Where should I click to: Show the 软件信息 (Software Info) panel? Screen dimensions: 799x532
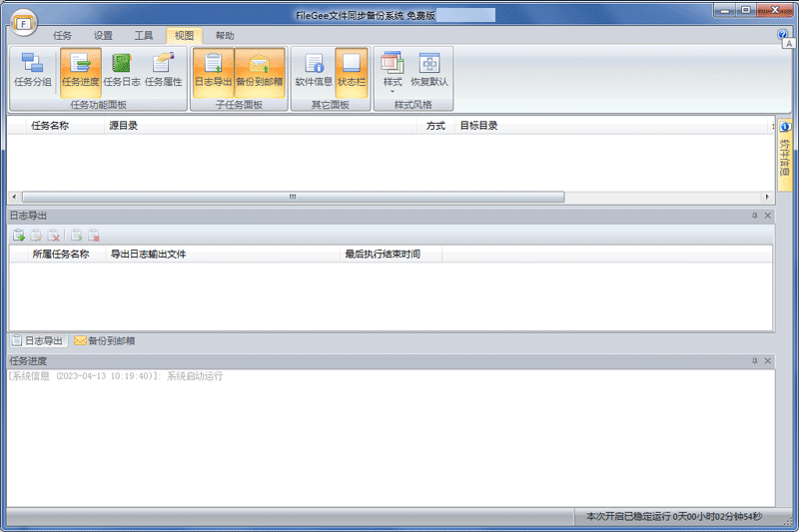pyautogui.click(x=314, y=70)
